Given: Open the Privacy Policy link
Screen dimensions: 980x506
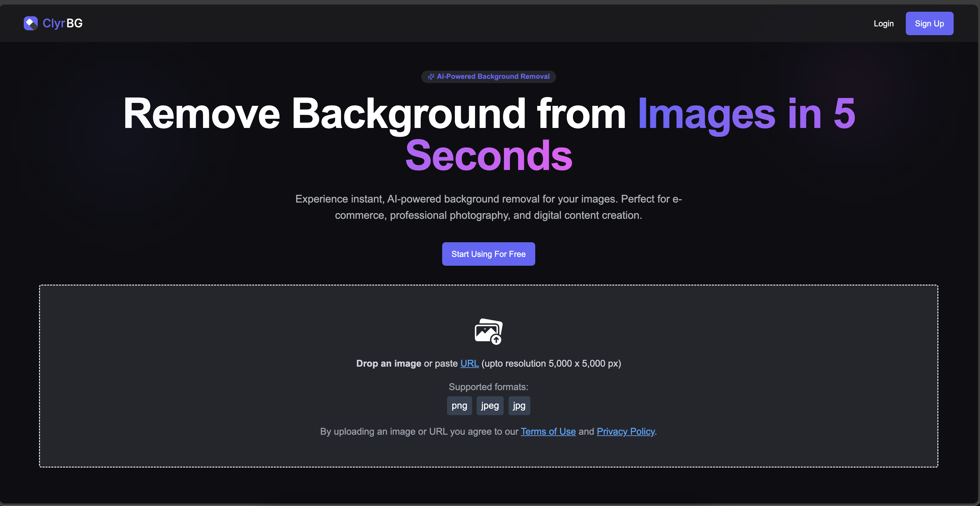Looking at the screenshot, I should (625, 431).
